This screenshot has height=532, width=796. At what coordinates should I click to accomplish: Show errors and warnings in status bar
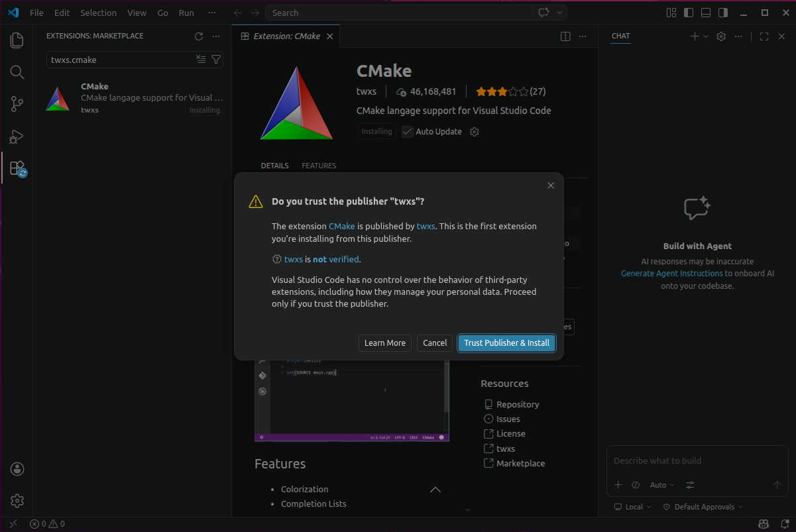coord(47,524)
